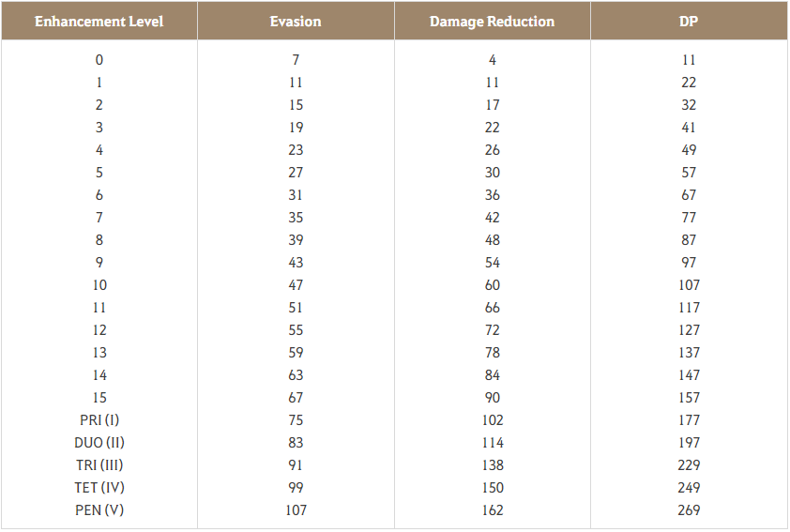Select the TET (IV) enhancement level cell
This screenshot has height=532, width=790.
point(99,487)
